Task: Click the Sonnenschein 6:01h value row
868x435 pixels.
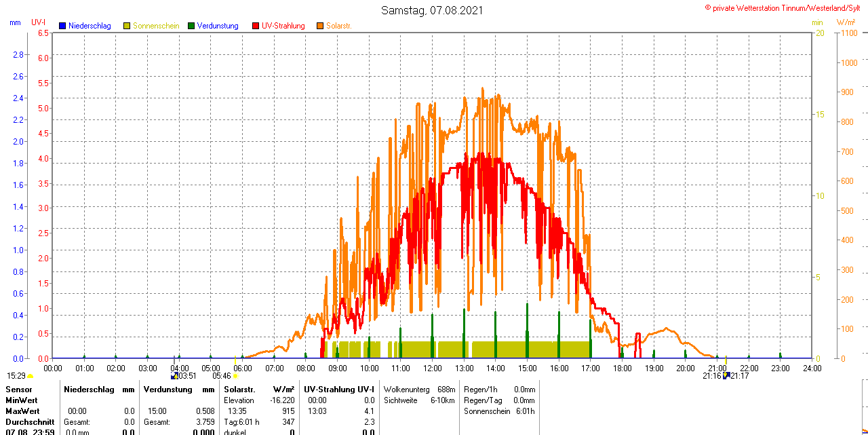Action: (x=499, y=411)
